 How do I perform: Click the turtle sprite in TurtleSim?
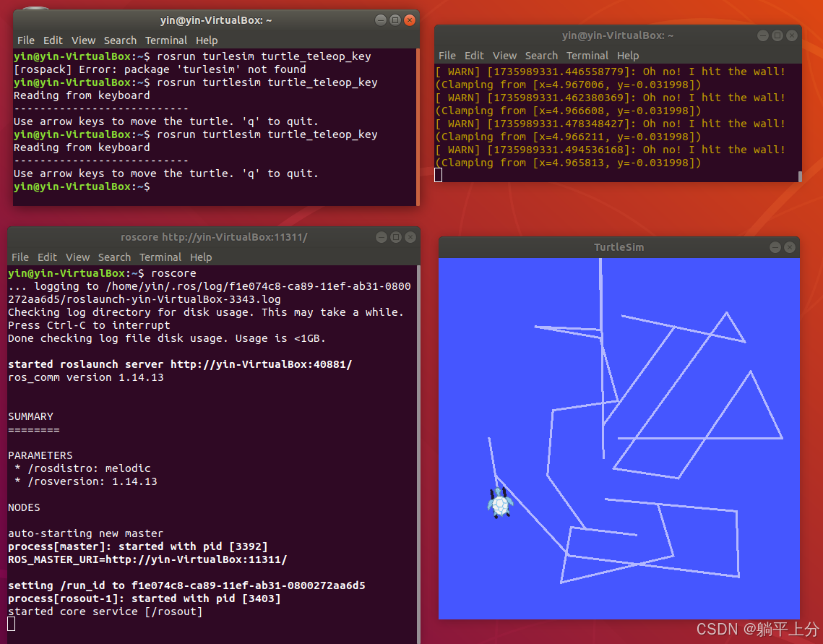[500, 503]
